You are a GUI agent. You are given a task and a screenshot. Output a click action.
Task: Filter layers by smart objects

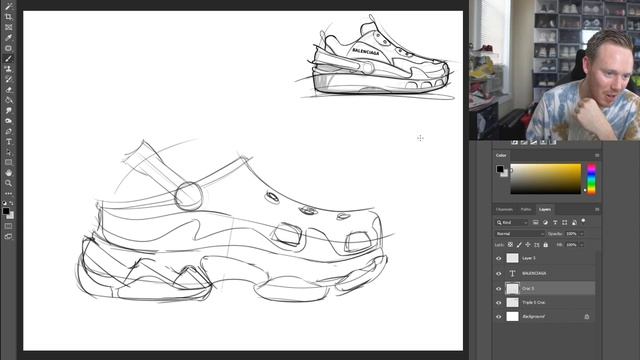click(574, 222)
